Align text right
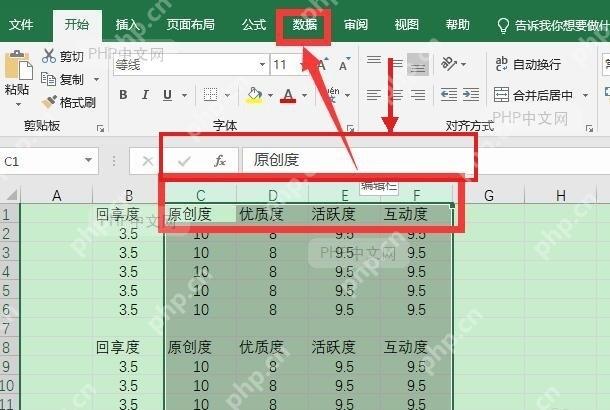The height and width of the screenshot is (410, 610). click(x=418, y=95)
